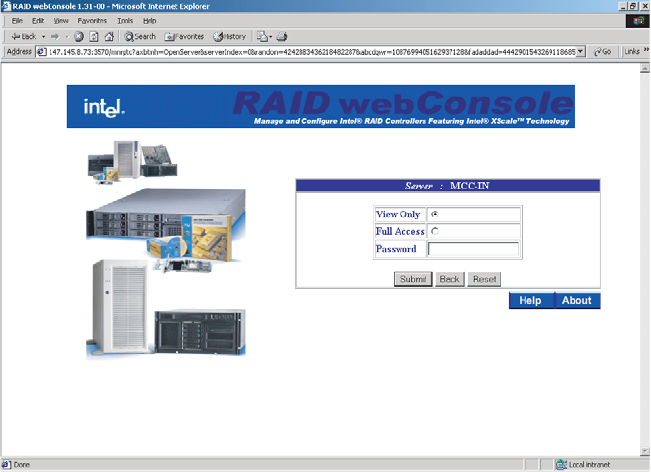Click the IE icon in title bar
The height and width of the screenshot is (472, 651).
pyautogui.click(x=6, y=6)
